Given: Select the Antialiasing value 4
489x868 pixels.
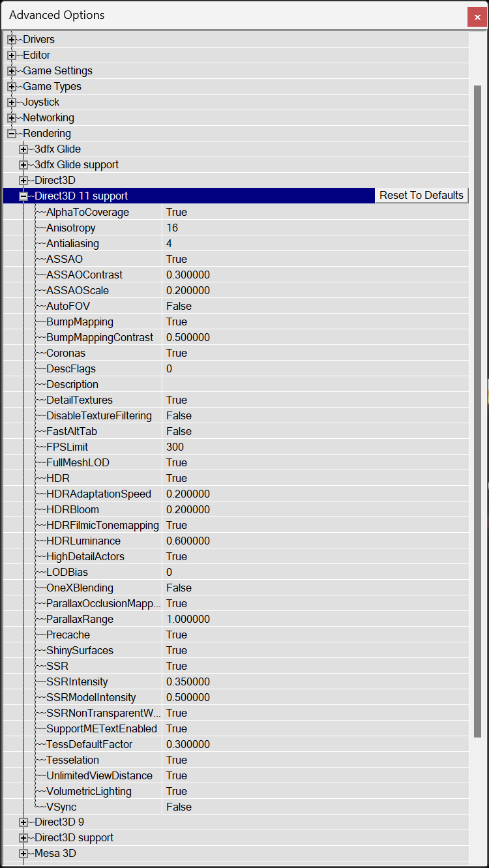Looking at the screenshot, I should (169, 243).
